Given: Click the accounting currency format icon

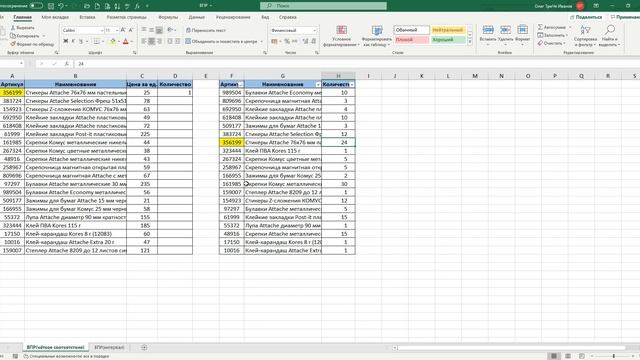Looking at the screenshot, I should pyautogui.click(x=274, y=41).
